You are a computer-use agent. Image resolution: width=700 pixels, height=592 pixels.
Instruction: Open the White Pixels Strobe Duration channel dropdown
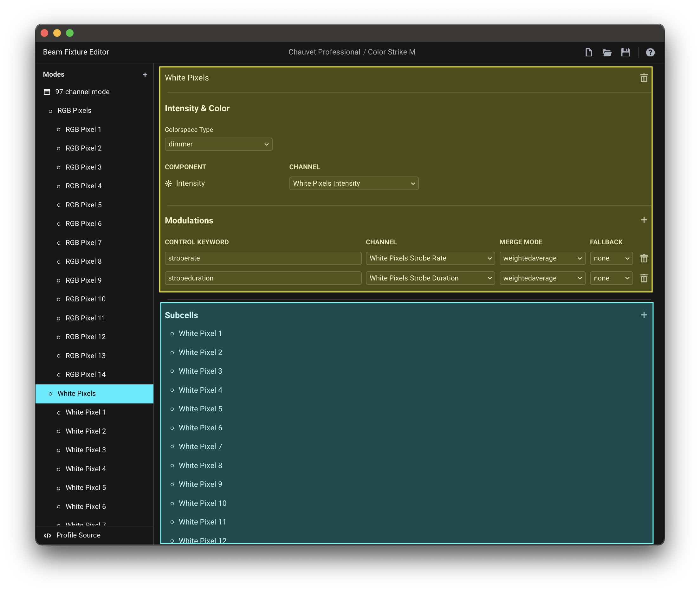(x=431, y=278)
